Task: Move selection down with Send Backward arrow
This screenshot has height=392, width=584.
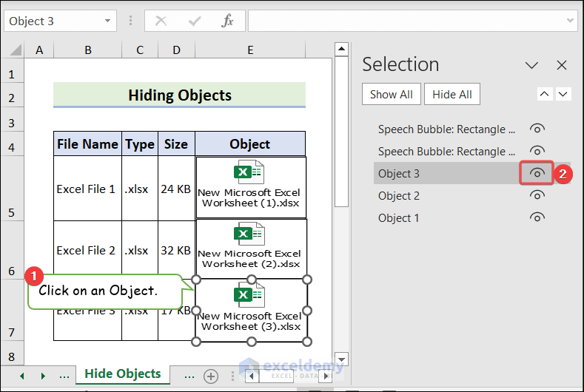Action: pyautogui.click(x=563, y=94)
